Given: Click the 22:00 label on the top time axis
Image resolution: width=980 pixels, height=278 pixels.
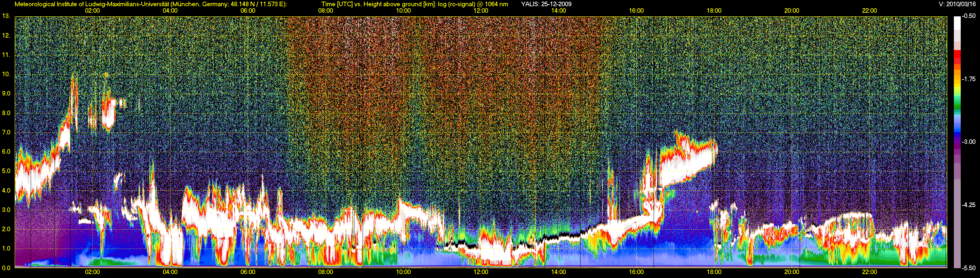Looking at the screenshot, I should 869,11.
